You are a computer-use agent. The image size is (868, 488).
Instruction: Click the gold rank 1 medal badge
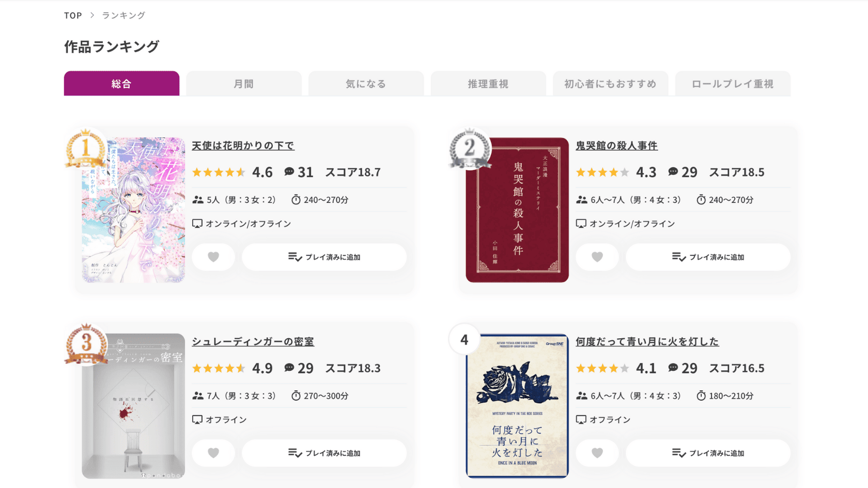tap(86, 149)
